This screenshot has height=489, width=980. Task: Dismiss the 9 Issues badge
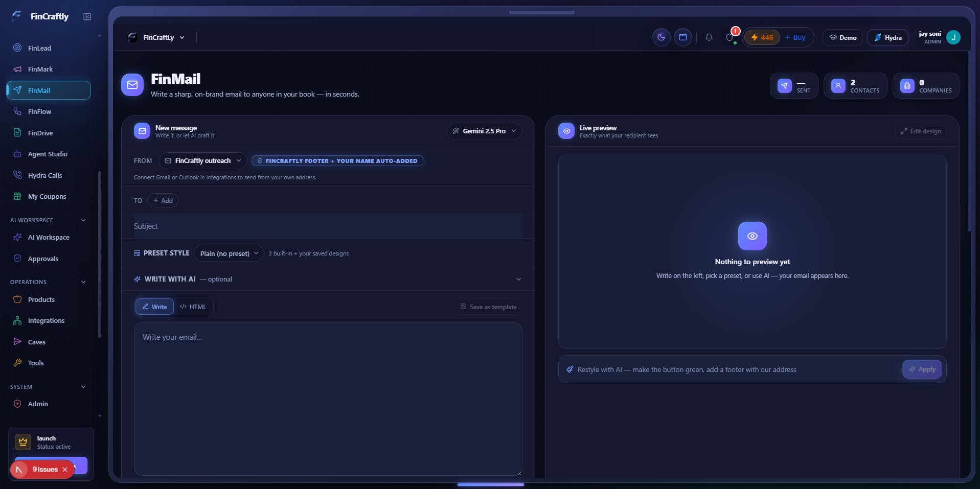tap(65, 470)
